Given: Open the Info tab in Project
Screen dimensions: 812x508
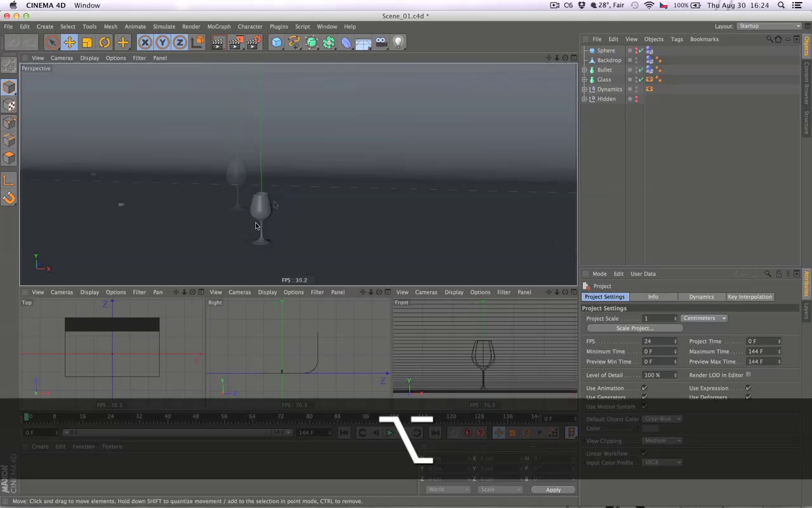Looking at the screenshot, I should tap(653, 297).
